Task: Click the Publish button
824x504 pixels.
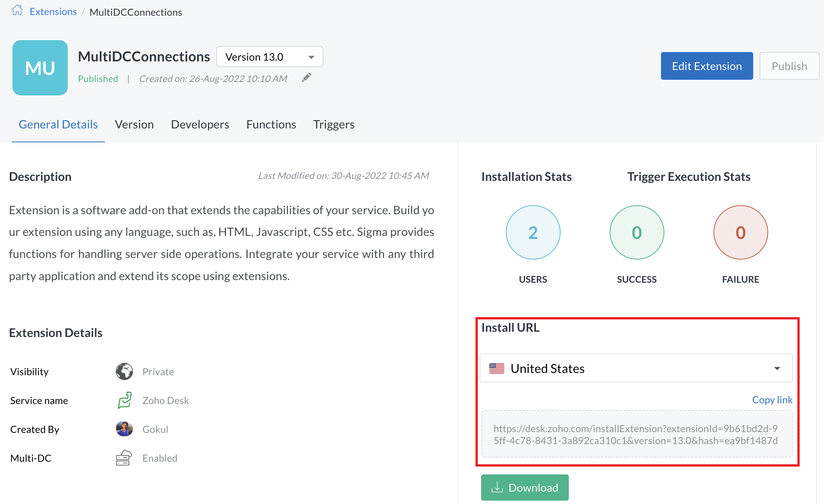Action: point(789,66)
